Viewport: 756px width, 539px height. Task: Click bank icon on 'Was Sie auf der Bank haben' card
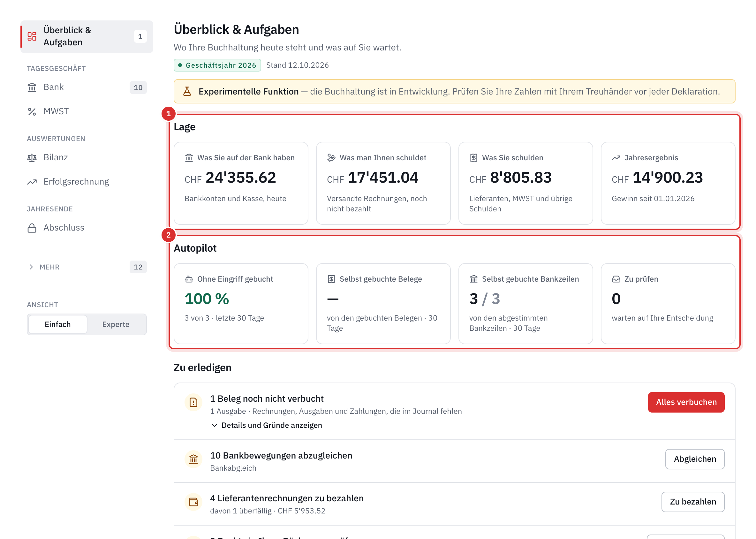click(x=189, y=158)
